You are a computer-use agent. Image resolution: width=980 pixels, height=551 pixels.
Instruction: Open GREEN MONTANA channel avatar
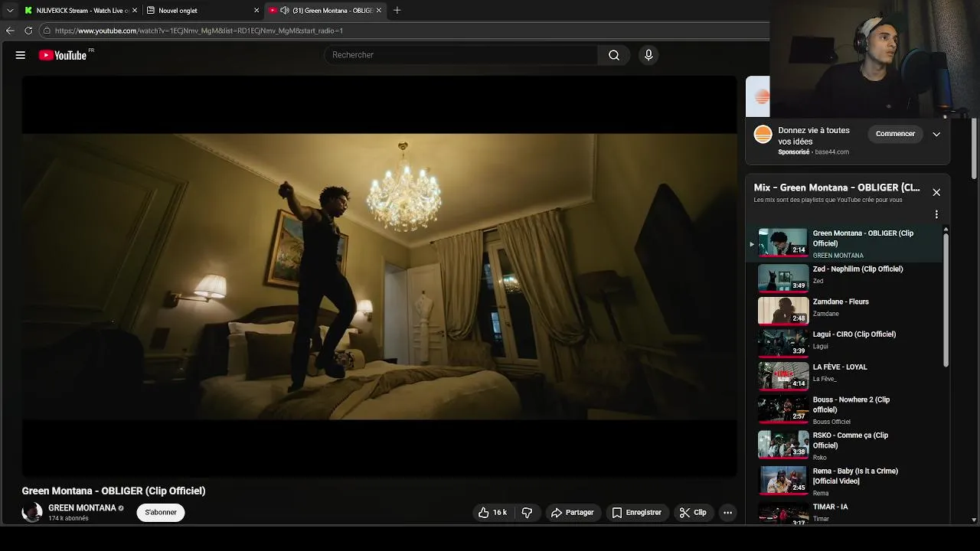tap(32, 513)
